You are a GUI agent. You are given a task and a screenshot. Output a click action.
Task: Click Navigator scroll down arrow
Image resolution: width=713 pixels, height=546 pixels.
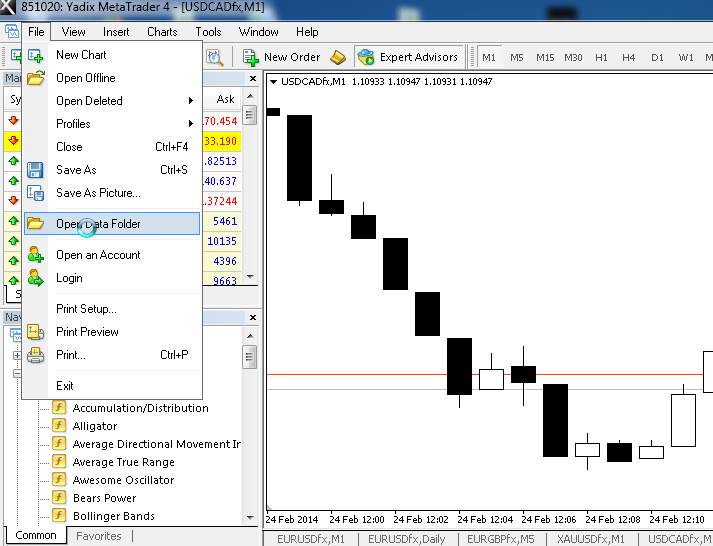click(x=250, y=517)
